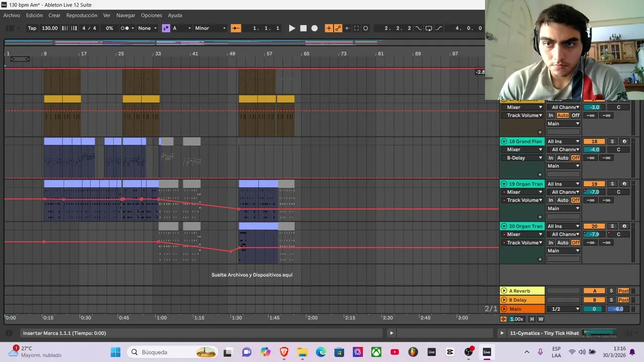Click track 19 volume value -7.0
This screenshot has width=644, height=362.
click(x=594, y=192)
